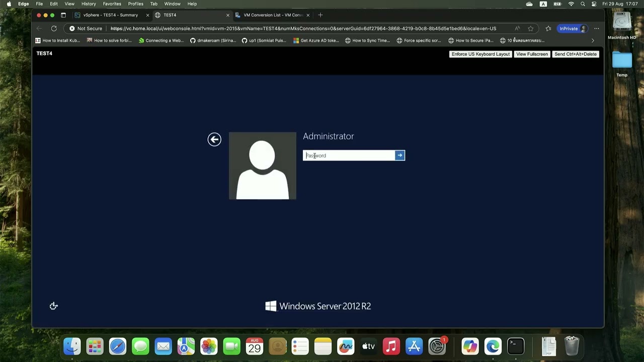Open Edge settings and more menu
This screenshot has height=362, width=644.
(597, 29)
